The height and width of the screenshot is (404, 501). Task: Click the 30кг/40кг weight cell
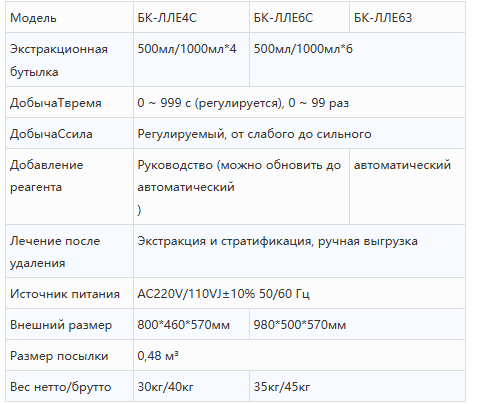click(x=191, y=386)
